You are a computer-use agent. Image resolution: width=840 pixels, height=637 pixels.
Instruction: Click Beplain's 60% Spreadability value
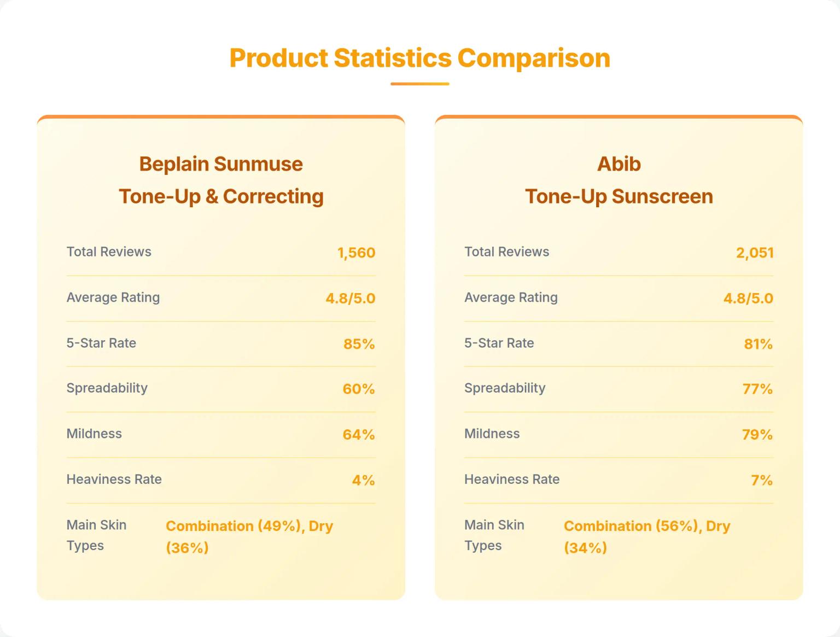[x=358, y=389]
